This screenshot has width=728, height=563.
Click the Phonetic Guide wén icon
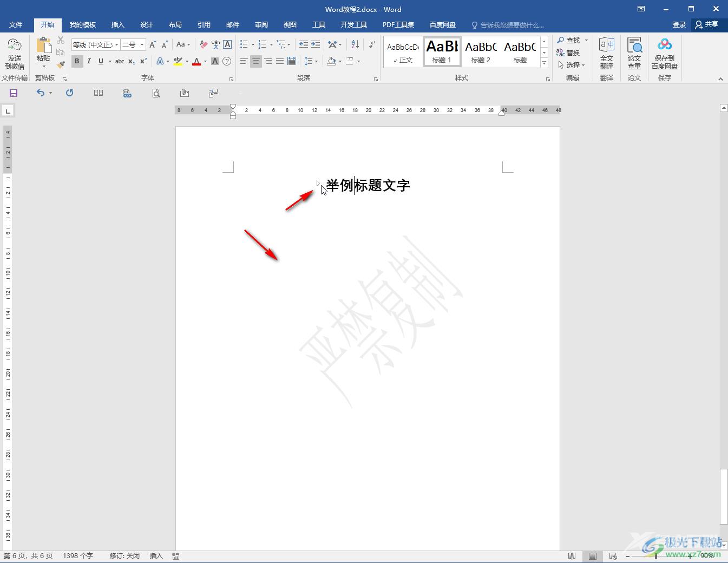coord(215,44)
